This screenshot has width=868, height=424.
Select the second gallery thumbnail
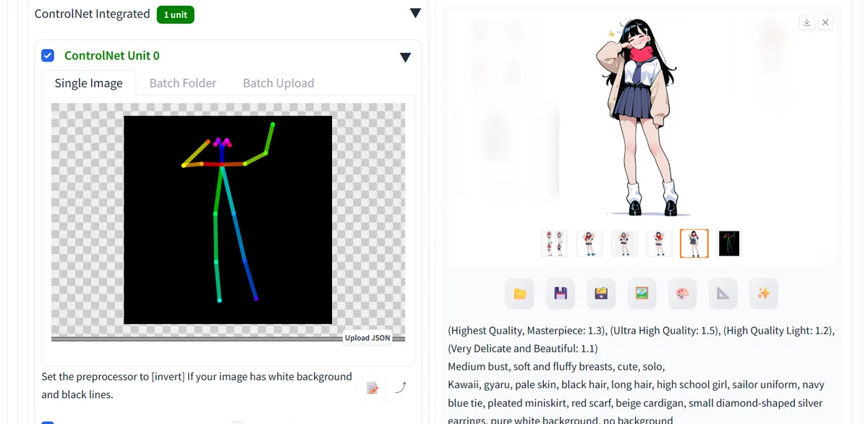tap(590, 244)
